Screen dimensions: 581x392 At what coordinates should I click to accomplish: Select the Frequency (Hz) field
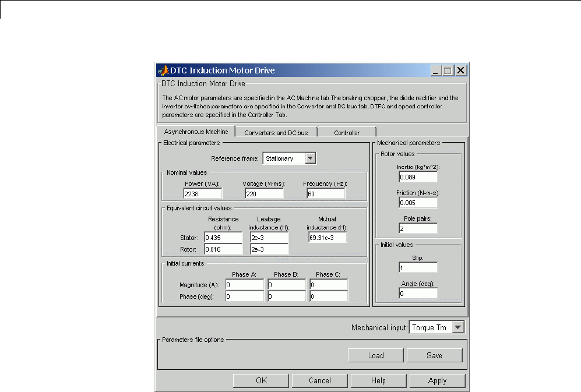pos(326,194)
